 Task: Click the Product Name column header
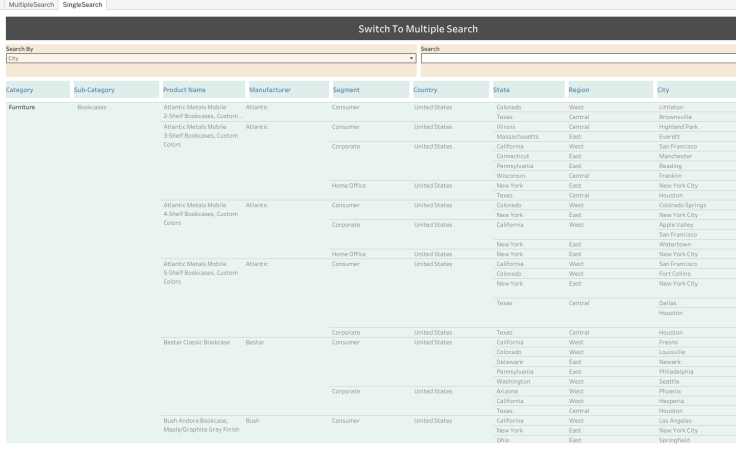184,90
